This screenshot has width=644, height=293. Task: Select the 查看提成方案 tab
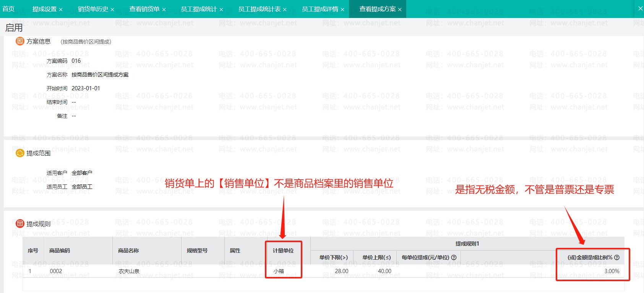click(x=378, y=9)
